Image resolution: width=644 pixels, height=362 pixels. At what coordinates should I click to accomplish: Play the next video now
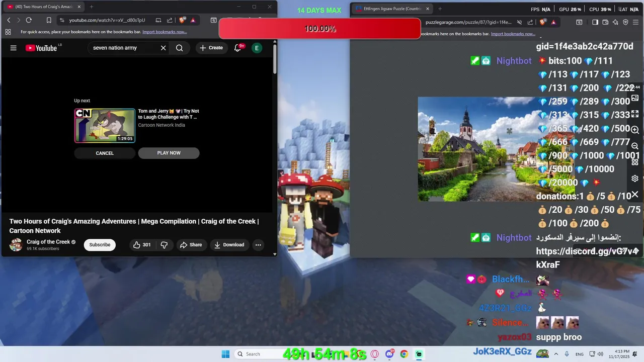click(169, 153)
